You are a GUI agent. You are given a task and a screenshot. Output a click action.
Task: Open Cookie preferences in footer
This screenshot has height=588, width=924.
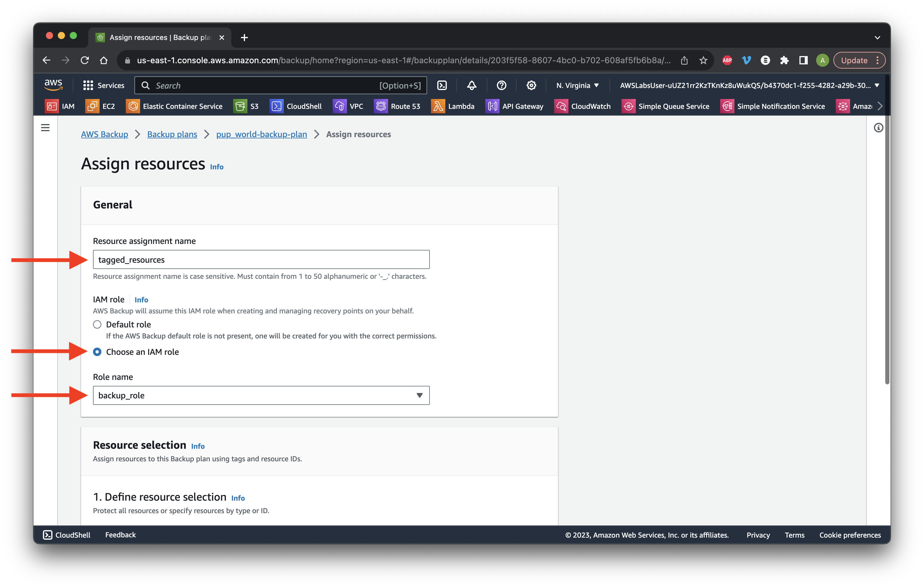[850, 535]
